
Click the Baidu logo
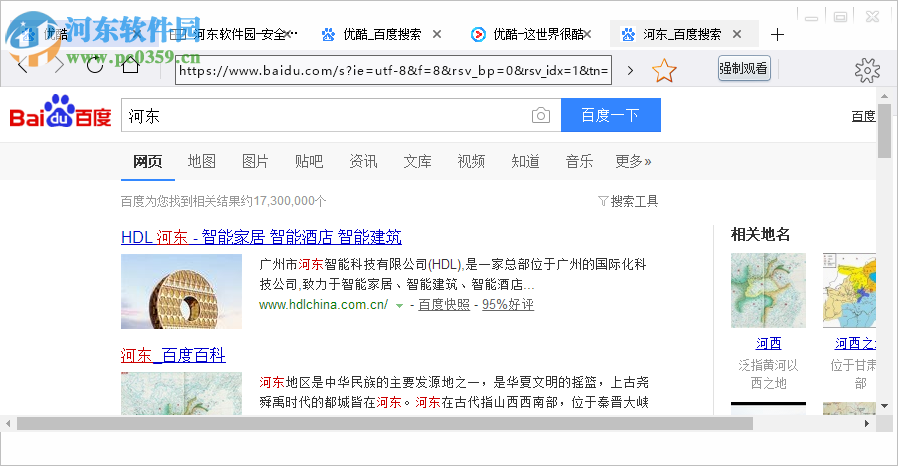pyautogui.click(x=60, y=112)
